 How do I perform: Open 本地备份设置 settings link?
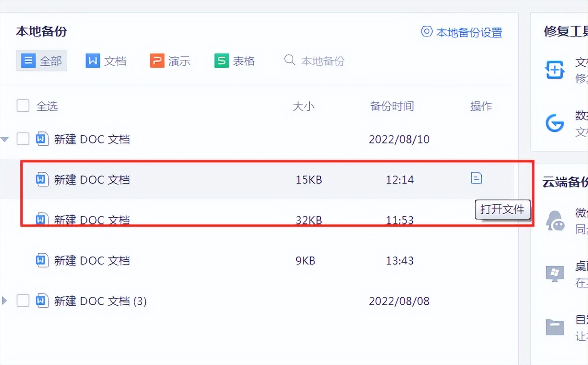461,32
